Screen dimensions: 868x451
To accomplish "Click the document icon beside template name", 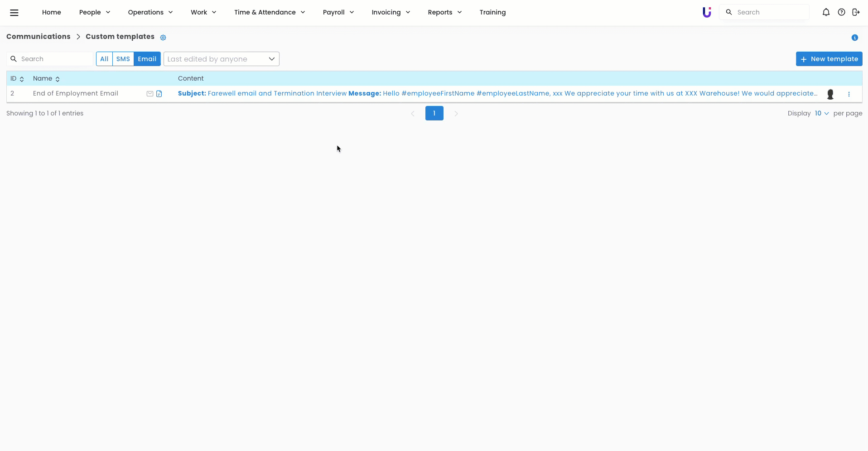I will (159, 94).
